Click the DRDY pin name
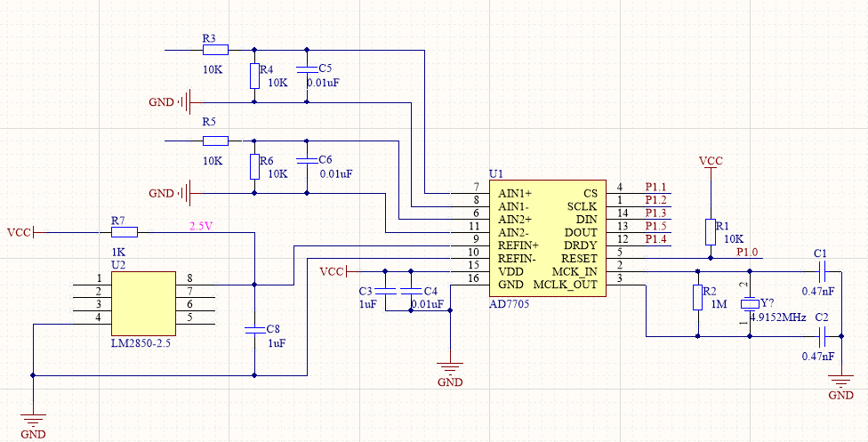Viewport: 868px width, 442px height. [581, 245]
